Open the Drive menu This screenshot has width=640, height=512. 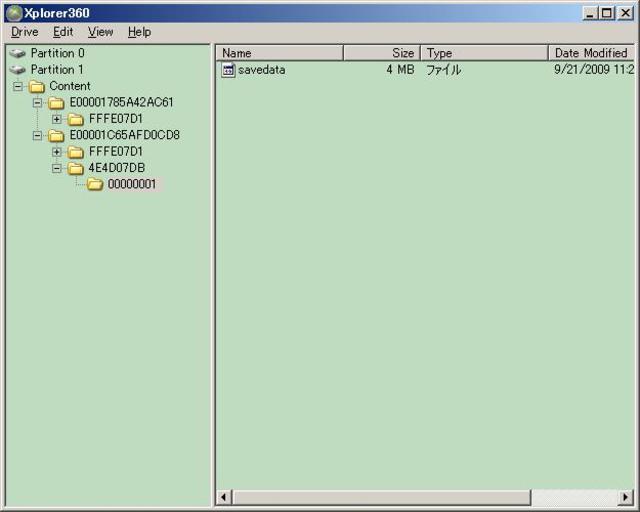[25, 32]
